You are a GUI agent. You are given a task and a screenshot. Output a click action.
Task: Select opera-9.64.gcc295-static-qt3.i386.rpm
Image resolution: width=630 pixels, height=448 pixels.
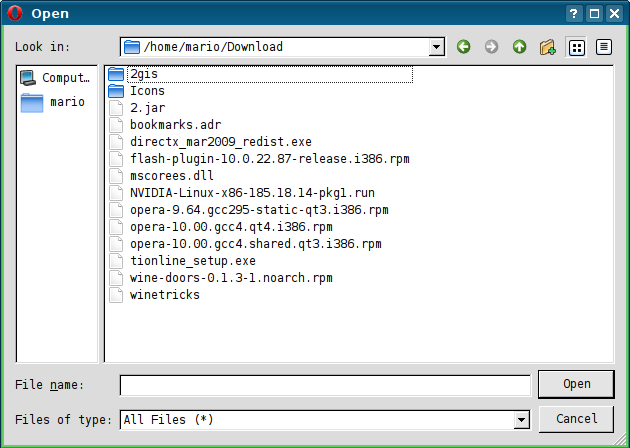click(249, 210)
